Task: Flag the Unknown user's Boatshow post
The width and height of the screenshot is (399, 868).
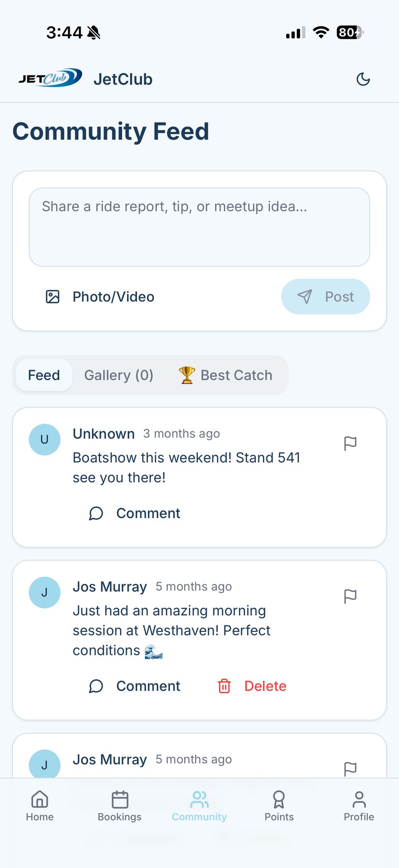Action: pyautogui.click(x=350, y=443)
